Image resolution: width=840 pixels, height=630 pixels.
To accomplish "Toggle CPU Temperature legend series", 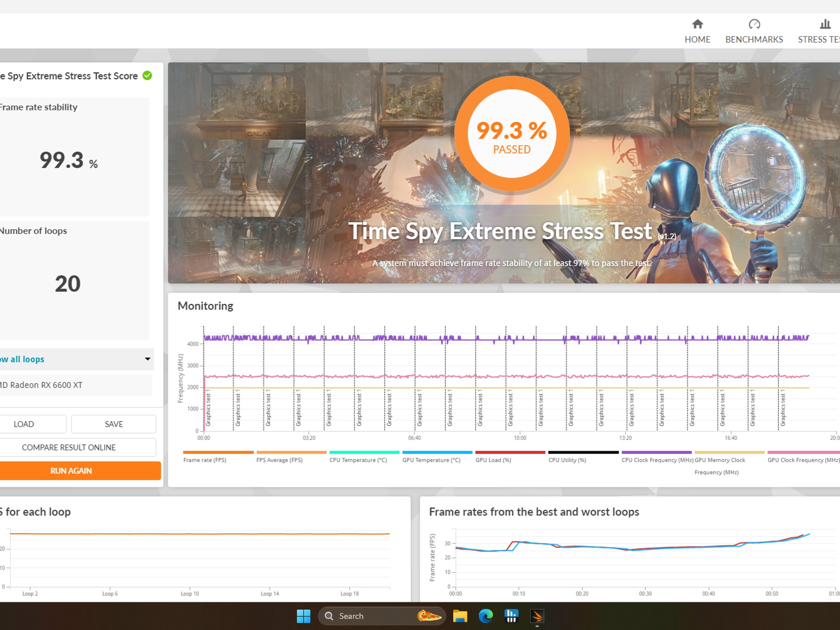I will [x=358, y=460].
